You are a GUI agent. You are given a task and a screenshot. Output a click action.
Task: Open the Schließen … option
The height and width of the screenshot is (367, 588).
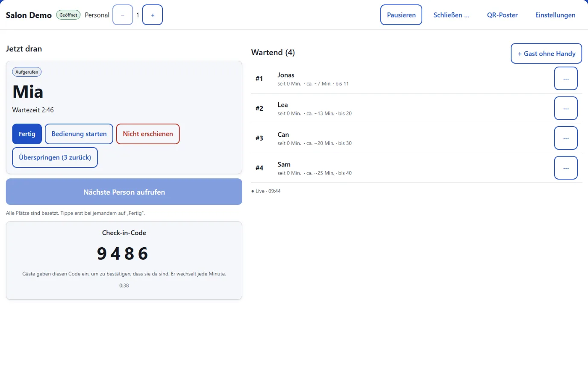(x=451, y=15)
